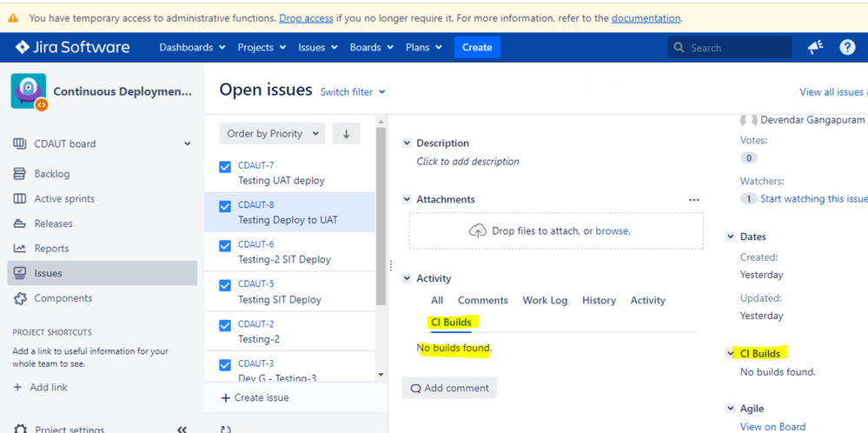Toggle checkbox for CDAUT-8
Viewport: 868px width, 433px height.
pyautogui.click(x=225, y=207)
